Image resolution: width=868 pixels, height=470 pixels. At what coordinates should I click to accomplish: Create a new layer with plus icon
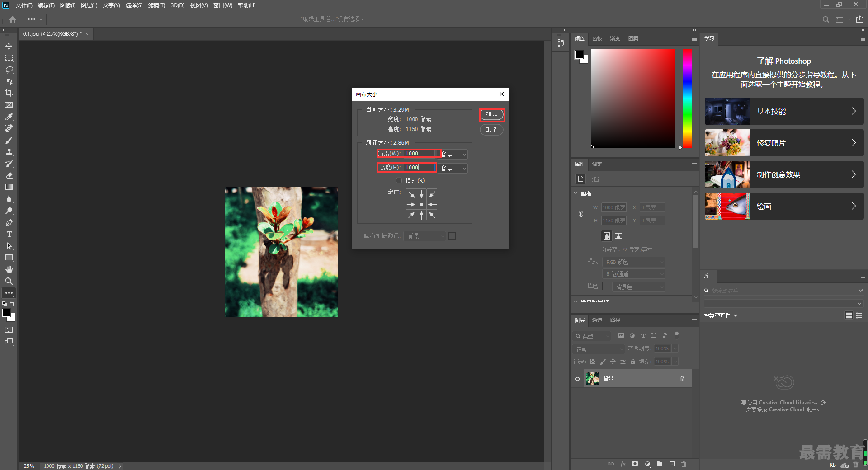click(672, 464)
